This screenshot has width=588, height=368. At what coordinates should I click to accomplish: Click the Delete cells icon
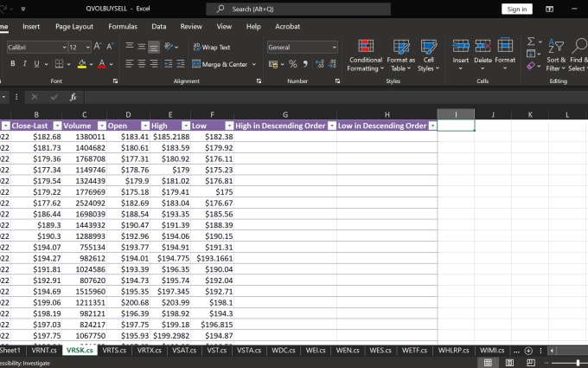483,46
